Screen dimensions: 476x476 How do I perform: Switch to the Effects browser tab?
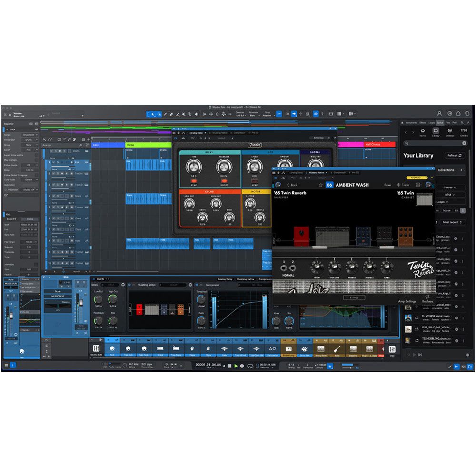423,122
